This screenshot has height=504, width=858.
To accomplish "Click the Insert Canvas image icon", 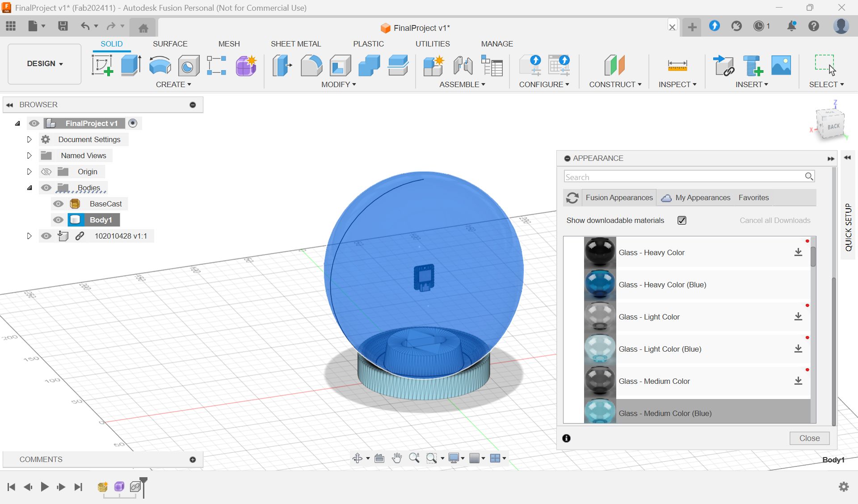I will 781,65.
